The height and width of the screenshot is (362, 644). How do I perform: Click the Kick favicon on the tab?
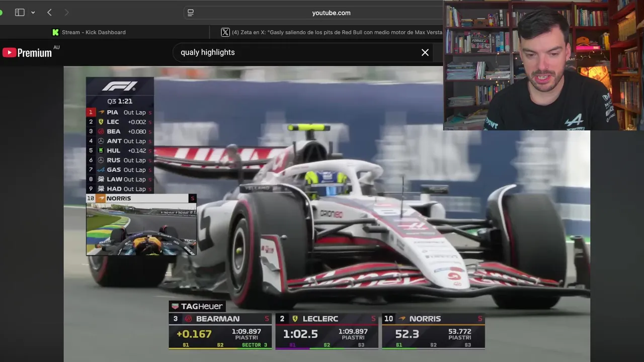pos(55,32)
